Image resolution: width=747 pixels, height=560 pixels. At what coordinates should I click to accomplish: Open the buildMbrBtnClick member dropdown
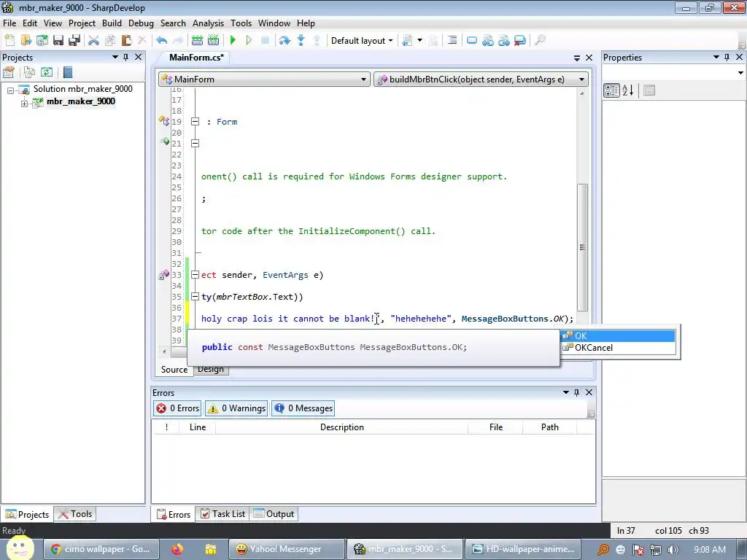(481, 79)
